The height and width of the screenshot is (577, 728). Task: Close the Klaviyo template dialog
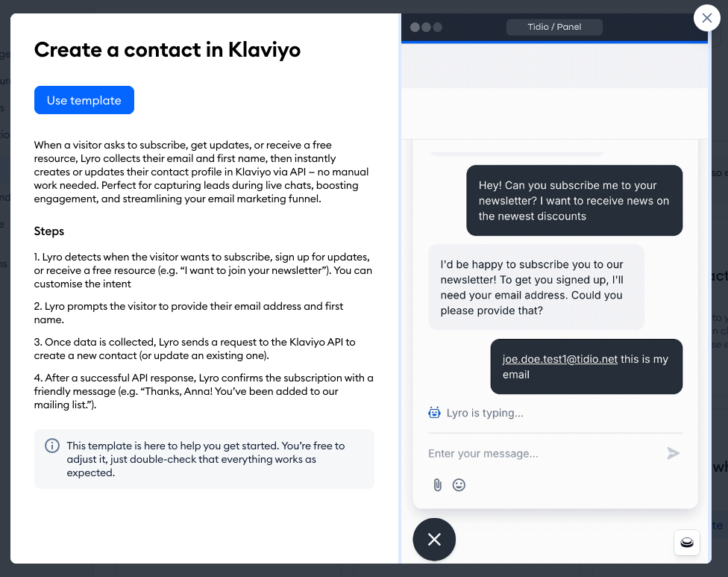(706, 18)
